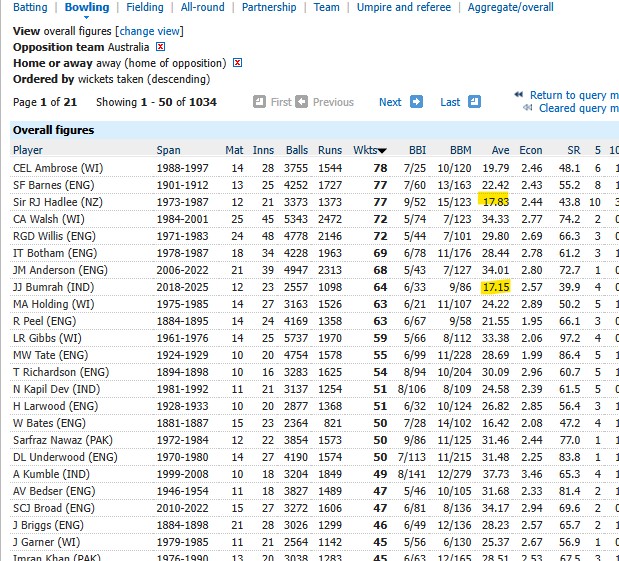The height and width of the screenshot is (561, 619).
Task: Click the highlighted 17.15 average cell
Action: (496, 287)
